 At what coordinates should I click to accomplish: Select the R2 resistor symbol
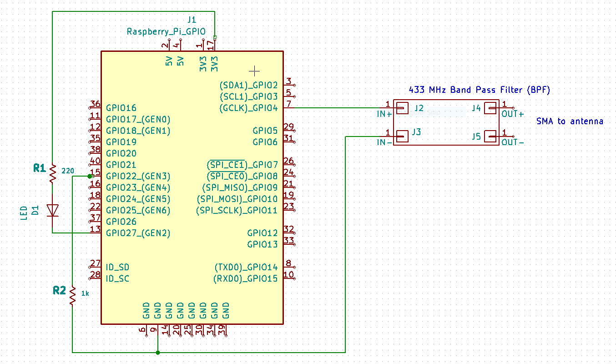(x=72, y=296)
